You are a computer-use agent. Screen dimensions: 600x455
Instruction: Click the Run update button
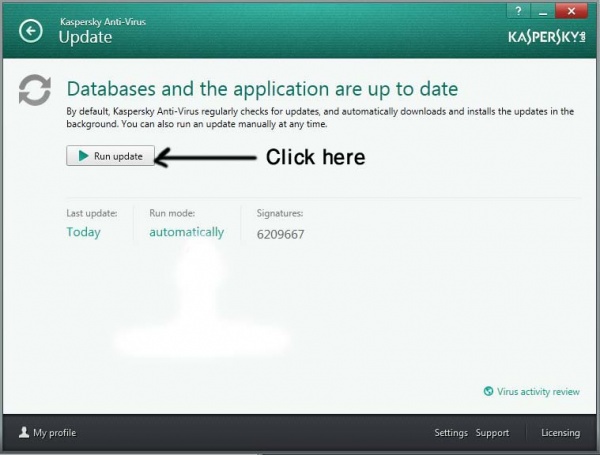[x=110, y=156]
